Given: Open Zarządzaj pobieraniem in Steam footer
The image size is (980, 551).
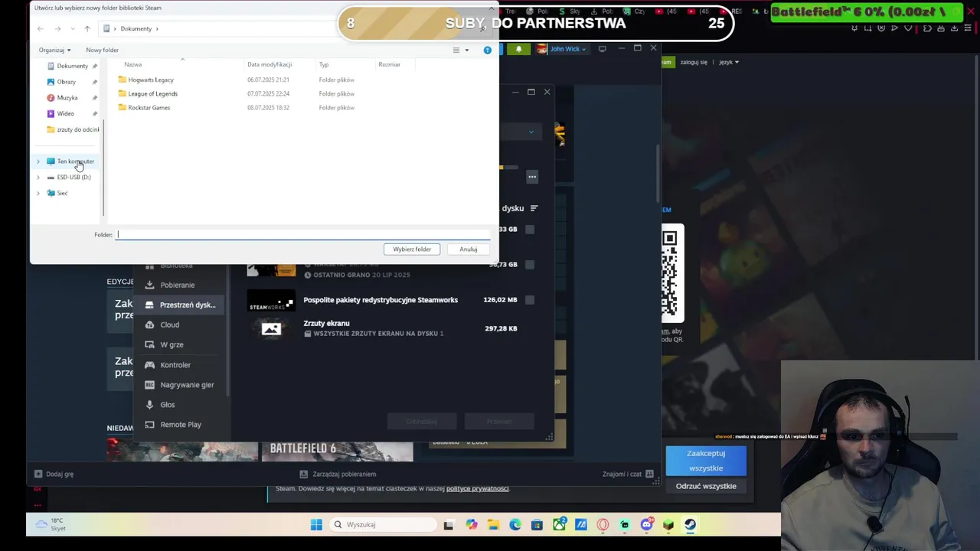Looking at the screenshot, I should pos(338,474).
